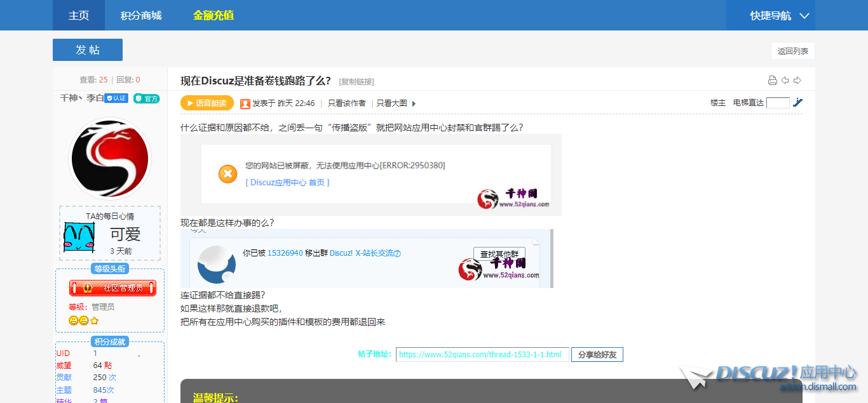The width and height of the screenshot is (868, 403).
Task: Click the teal 官方 official badge
Action: [146, 98]
